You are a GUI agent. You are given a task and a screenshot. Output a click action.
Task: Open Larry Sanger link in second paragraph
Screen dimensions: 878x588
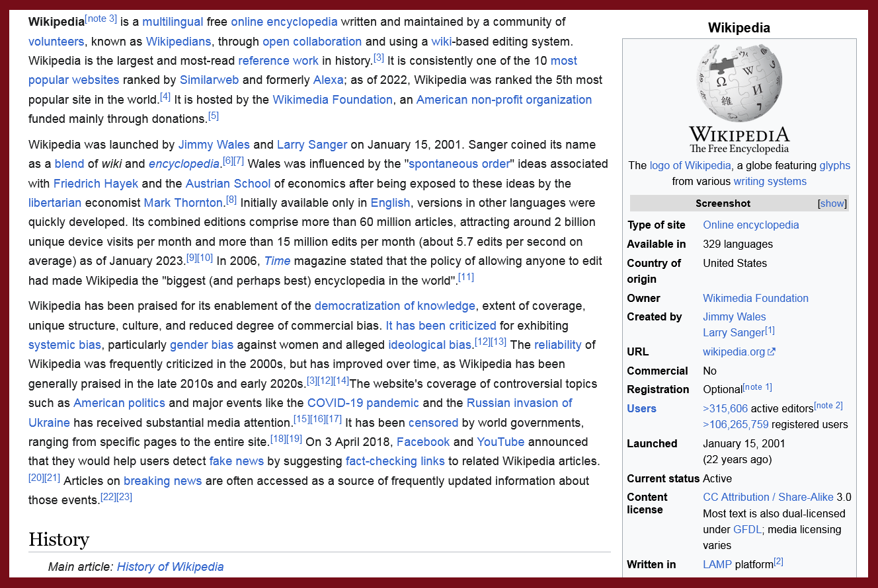pos(312,145)
